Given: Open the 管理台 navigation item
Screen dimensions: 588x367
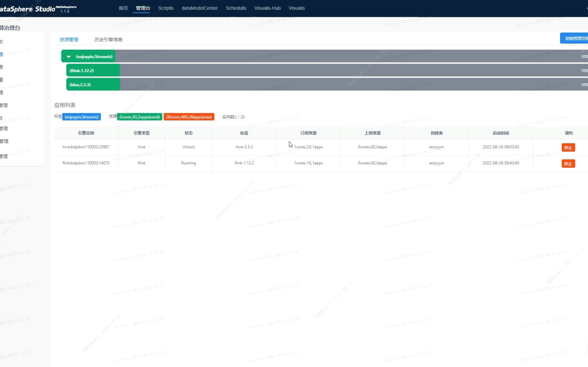Looking at the screenshot, I should (143, 8).
